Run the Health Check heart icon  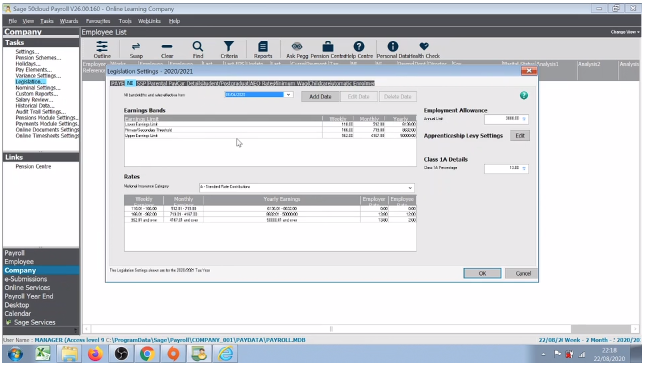coord(424,50)
